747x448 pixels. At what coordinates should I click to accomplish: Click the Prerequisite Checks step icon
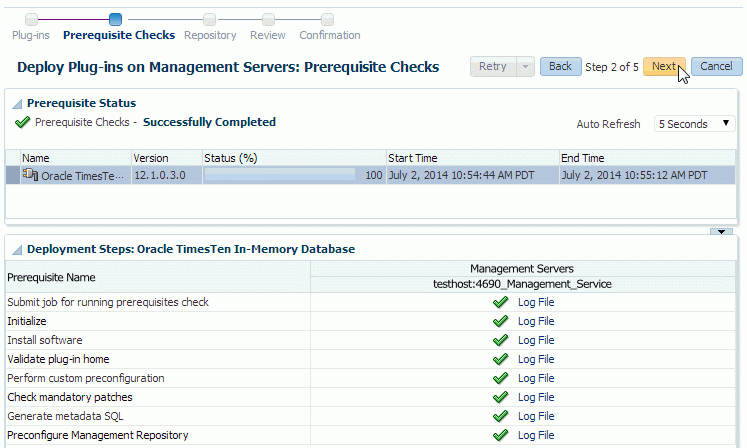pyautogui.click(x=115, y=19)
